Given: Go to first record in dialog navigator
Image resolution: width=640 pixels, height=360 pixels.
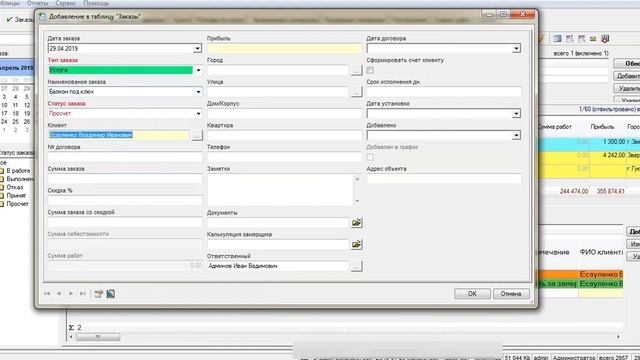Looking at the screenshot, I should [47, 293].
